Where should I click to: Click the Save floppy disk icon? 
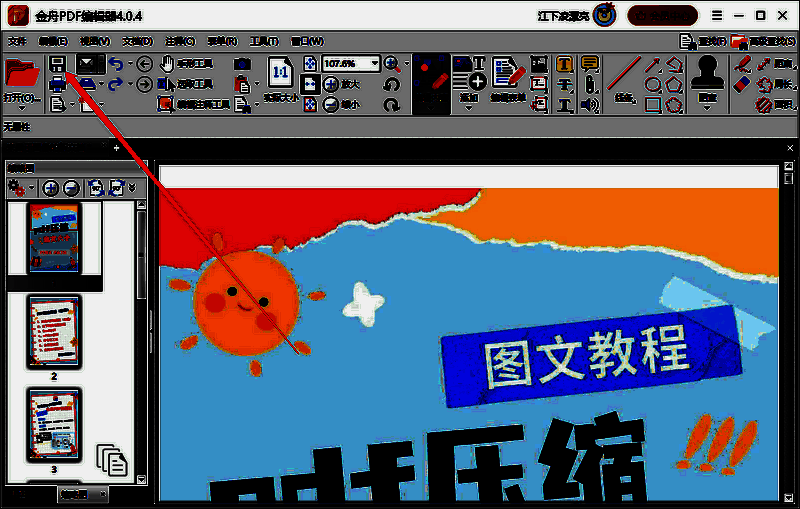[57, 64]
